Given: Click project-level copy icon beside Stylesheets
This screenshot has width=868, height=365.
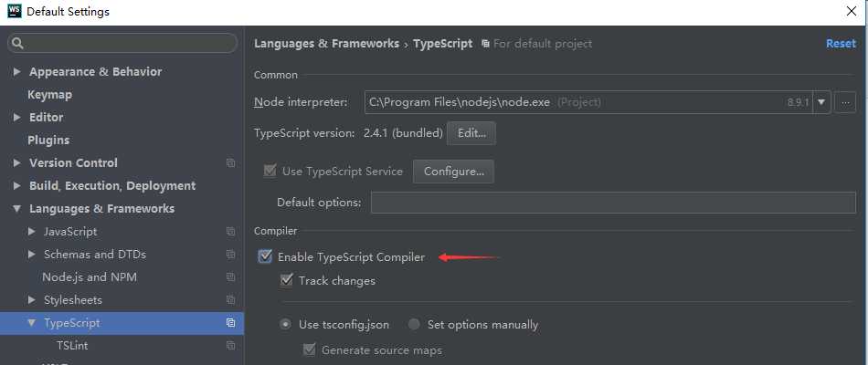Looking at the screenshot, I should click(231, 299).
